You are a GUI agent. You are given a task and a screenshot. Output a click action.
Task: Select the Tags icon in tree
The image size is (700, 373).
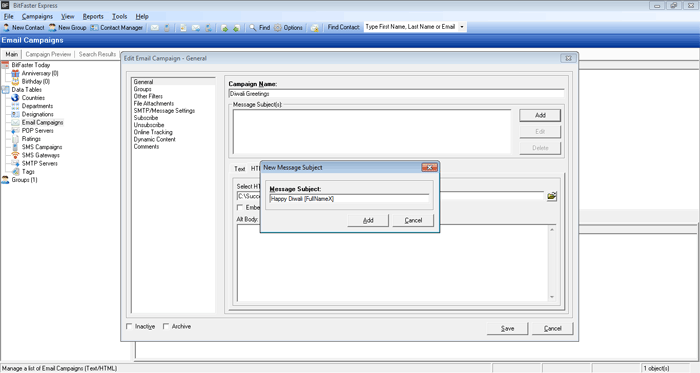15,172
